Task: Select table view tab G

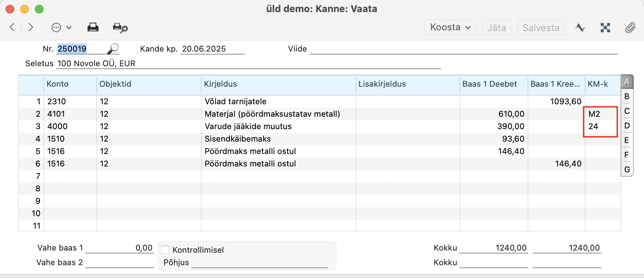Action: [627, 169]
